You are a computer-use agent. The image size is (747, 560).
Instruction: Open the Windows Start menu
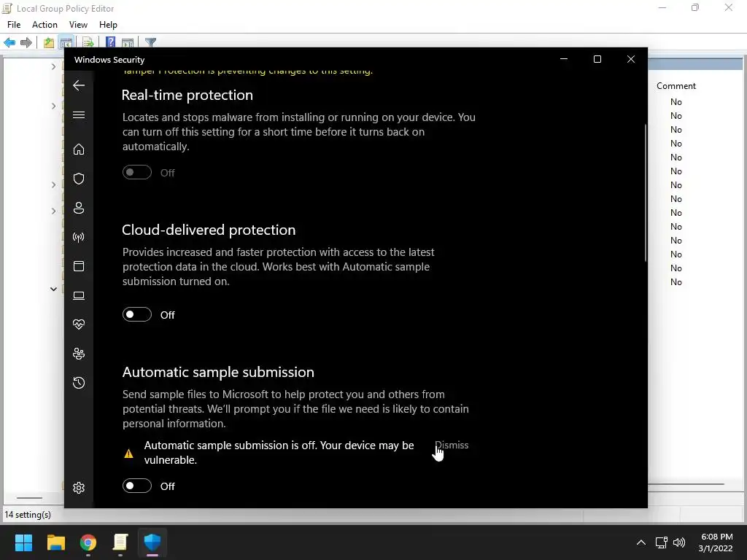coord(23,542)
